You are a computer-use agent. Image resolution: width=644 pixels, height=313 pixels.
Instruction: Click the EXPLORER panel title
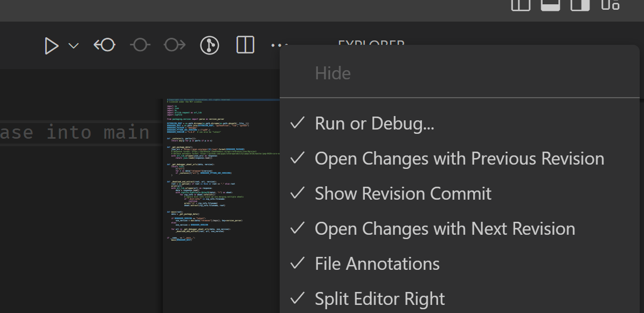tap(371, 45)
